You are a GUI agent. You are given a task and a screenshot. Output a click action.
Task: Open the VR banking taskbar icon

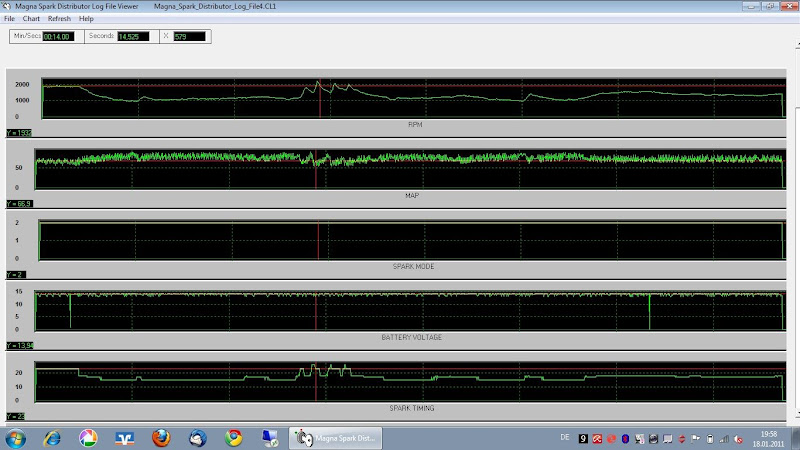point(124,438)
